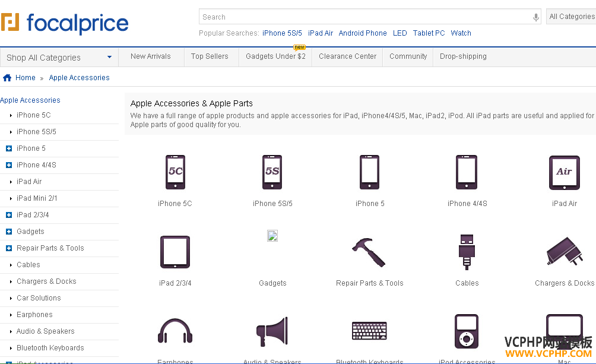Open the Cables USB plug icon
Image resolution: width=596 pixels, height=364 pixels.
coord(467,252)
